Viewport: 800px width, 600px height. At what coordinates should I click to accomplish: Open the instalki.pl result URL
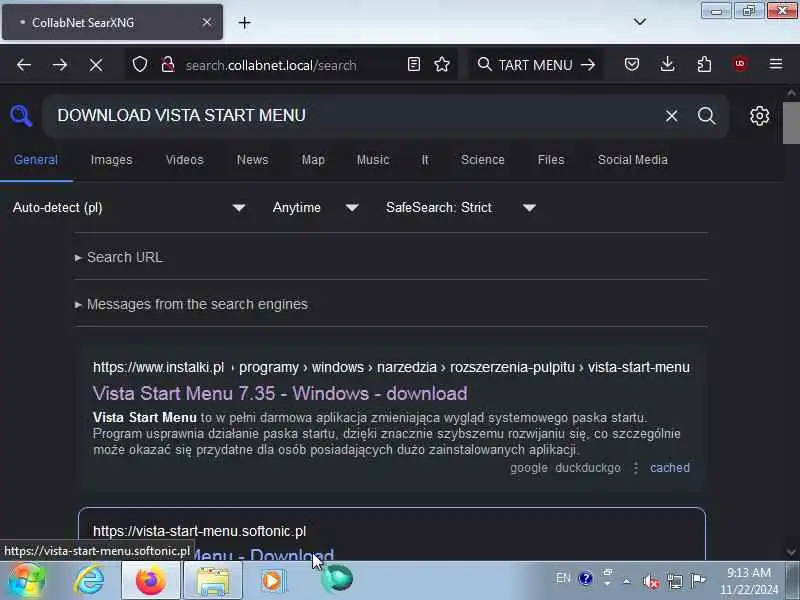pos(391,367)
